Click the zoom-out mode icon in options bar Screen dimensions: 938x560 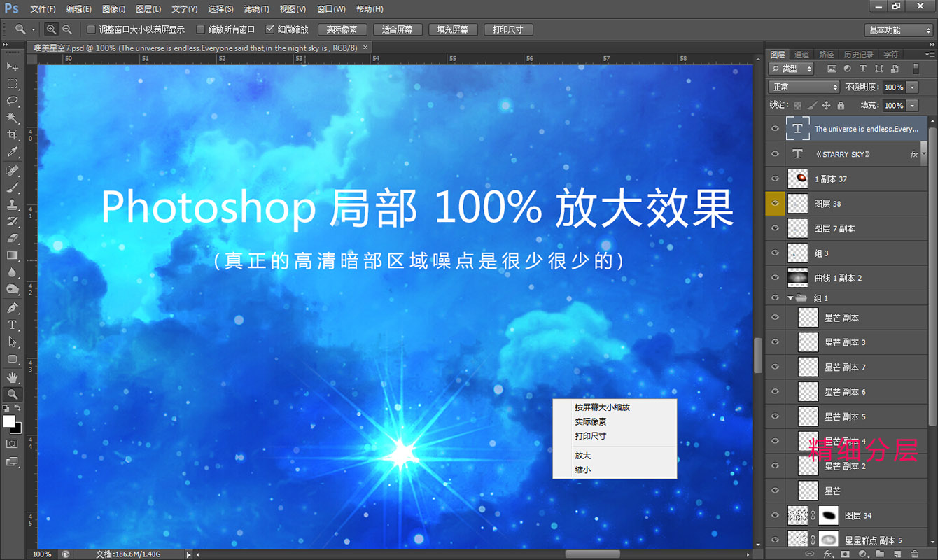pyautogui.click(x=67, y=29)
